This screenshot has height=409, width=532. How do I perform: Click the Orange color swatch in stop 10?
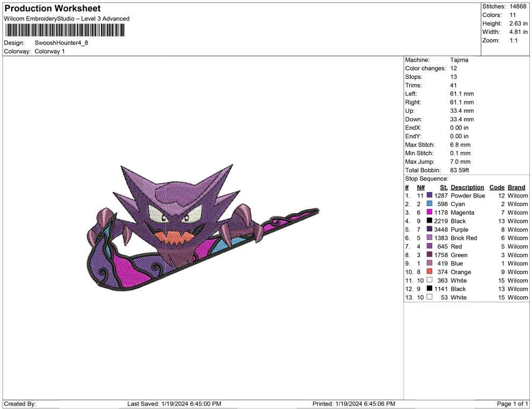[x=429, y=272]
